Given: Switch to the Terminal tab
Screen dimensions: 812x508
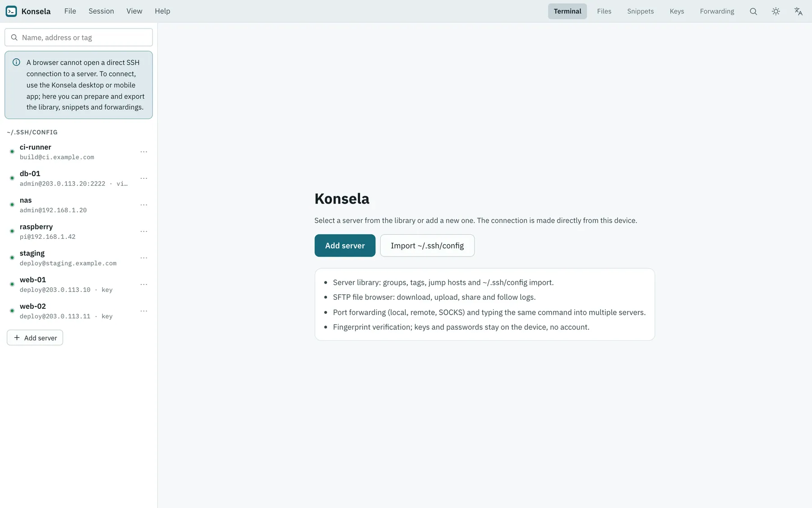Looking at the screenshot, I should 567,11.
